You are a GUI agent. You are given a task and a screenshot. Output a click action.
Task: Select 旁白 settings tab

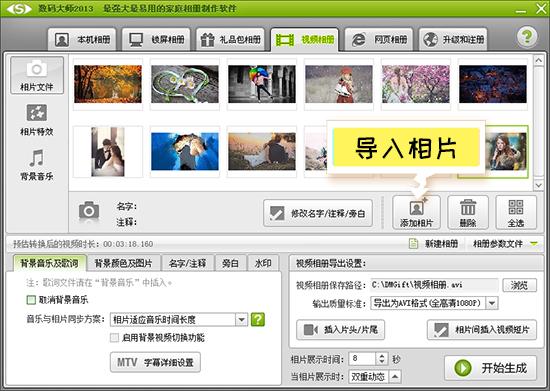coord(230,263)
